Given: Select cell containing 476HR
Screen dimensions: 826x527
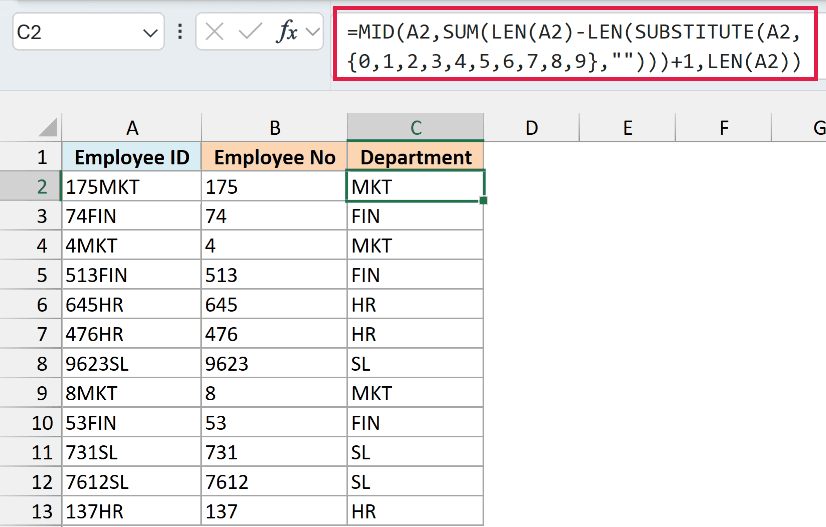Looking at the screenshot, I should pos(132,334).
